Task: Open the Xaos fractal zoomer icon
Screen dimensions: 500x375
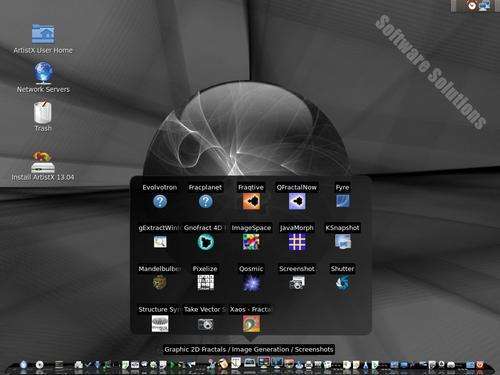Action: tap(251, 324)
